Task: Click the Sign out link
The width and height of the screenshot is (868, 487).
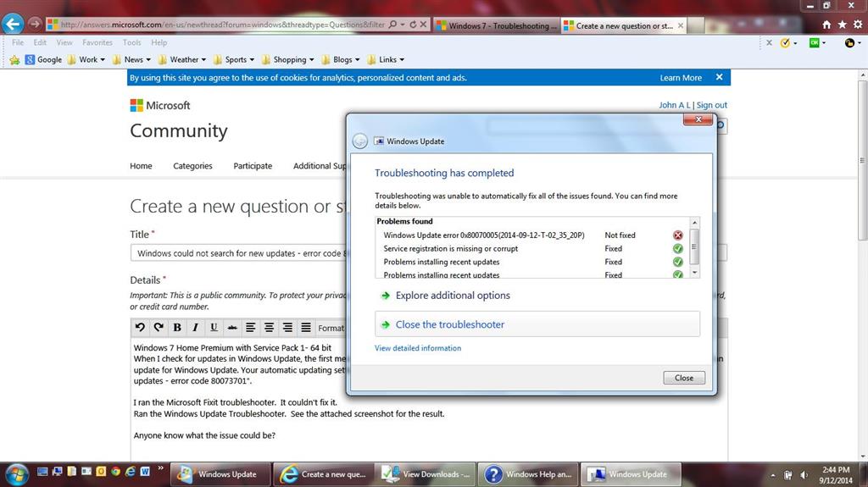Action: [711, 105]
